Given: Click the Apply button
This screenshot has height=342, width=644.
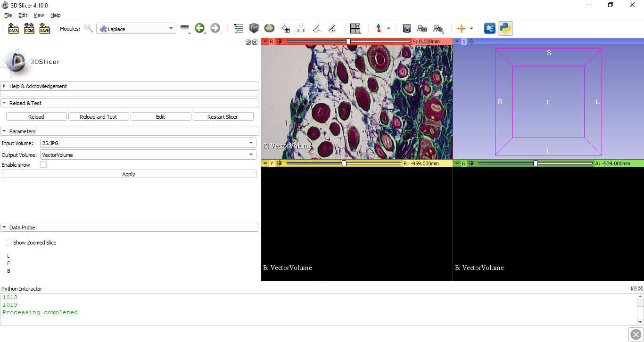Looking at the screenshot, I should coord(129,174).
